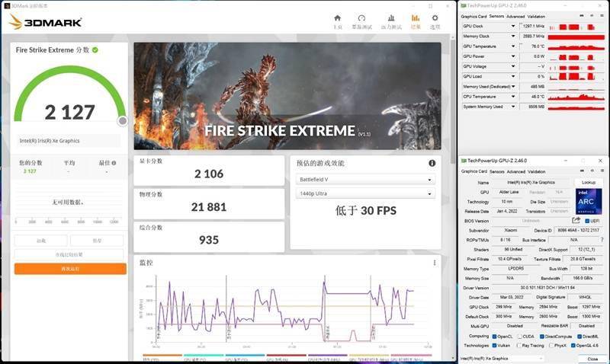The width and height of the screenshot is (610, 364).
Task: Open the hamburger menu in lower GPU-Z window
Action: tap(602, 171)
